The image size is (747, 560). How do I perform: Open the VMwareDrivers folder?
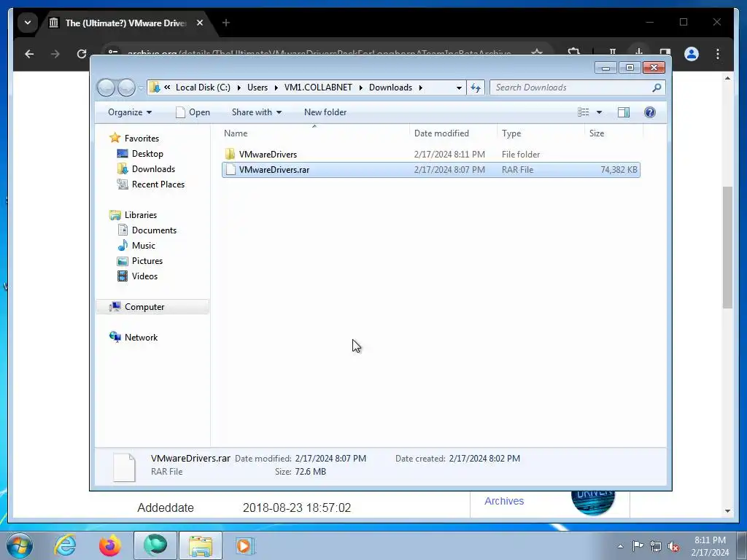[x=268, y=155]
